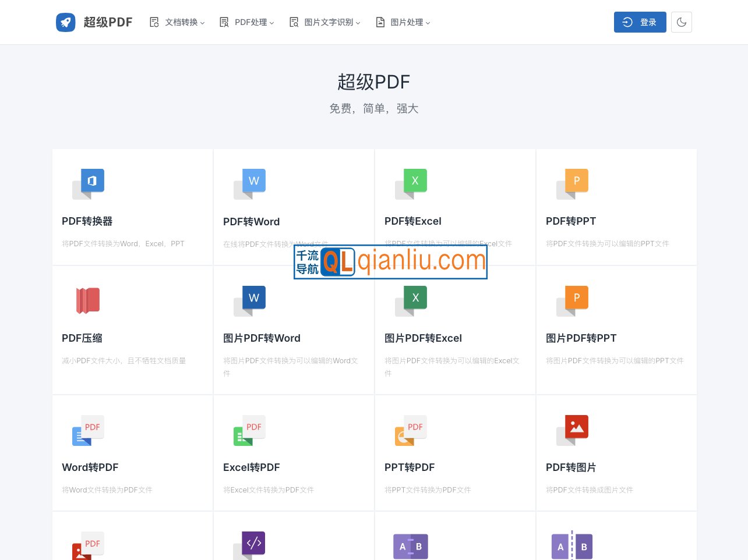748x560 pixels.
Task: Expand the 文档转换 dropdown menu
Action: tap(177, 22)
